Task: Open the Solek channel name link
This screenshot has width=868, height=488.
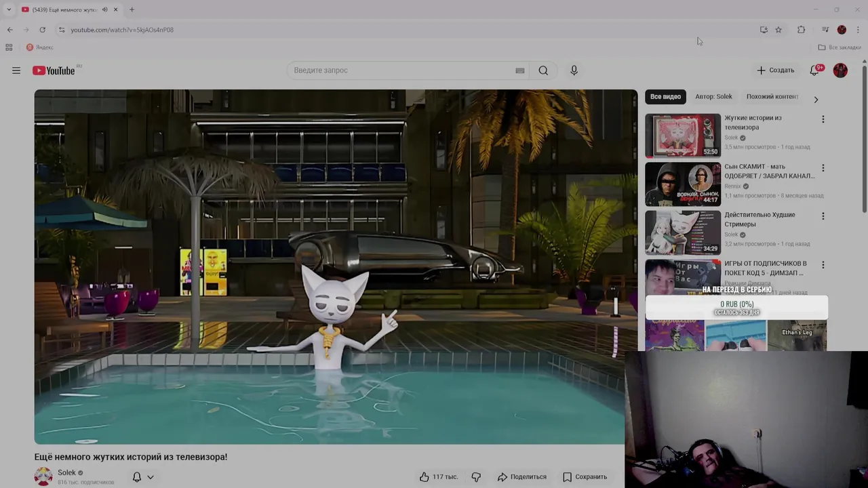Action: click(66, 472)
